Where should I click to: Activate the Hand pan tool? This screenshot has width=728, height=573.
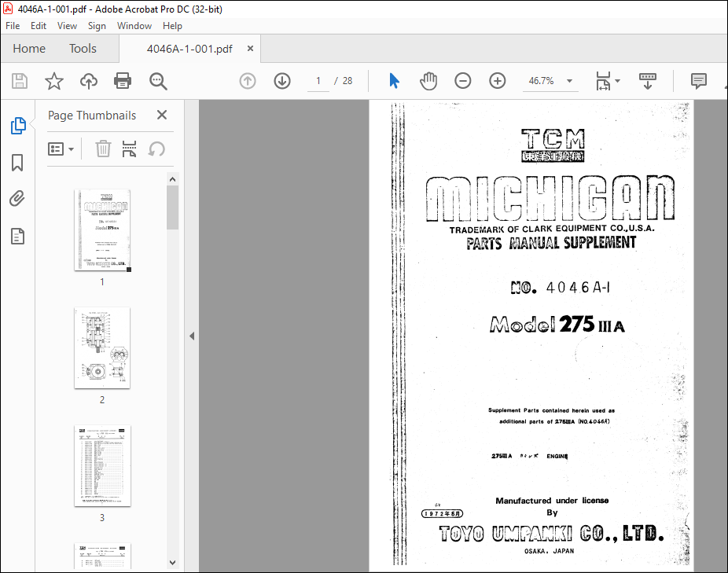[428, 81]
